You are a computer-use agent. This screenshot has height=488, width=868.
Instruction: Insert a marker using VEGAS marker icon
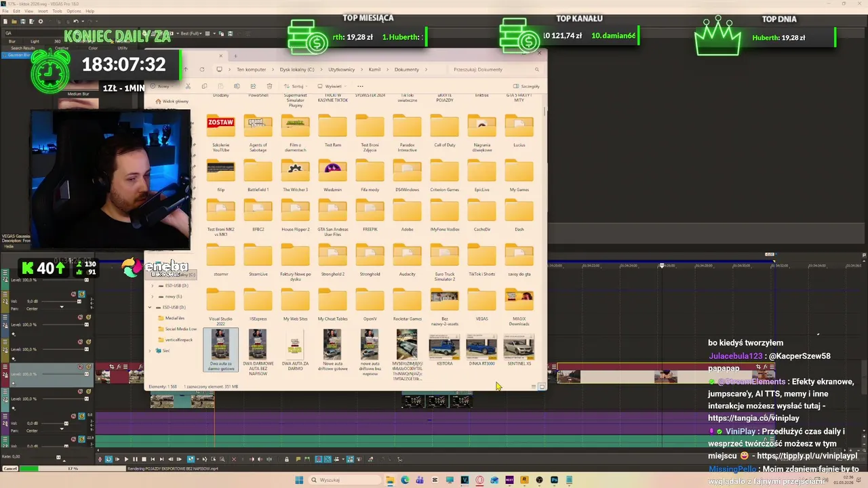pyautogui.click(x=298, y=460)
